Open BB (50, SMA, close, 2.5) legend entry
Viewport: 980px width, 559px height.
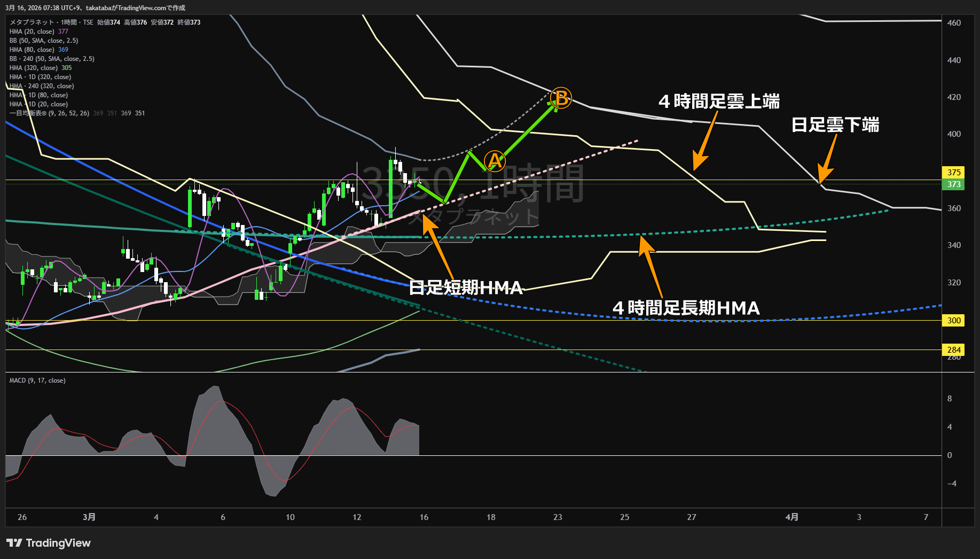[44, 41]
